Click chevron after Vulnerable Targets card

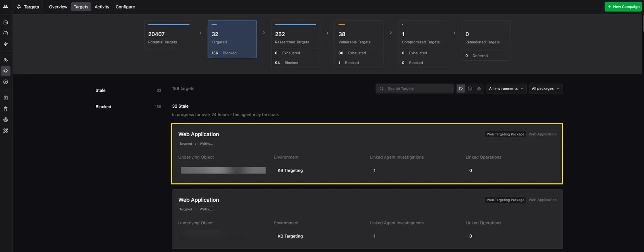[x=391, y=33]
